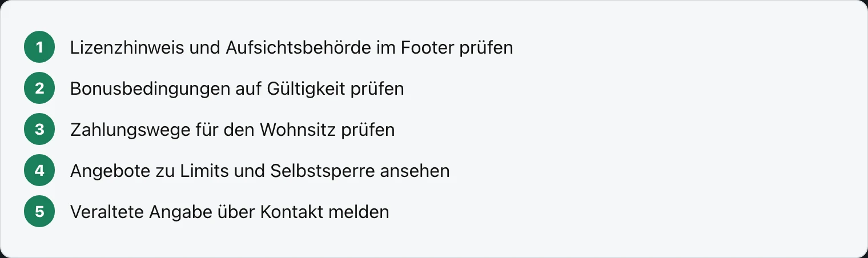Click the green number 4 badge
Image resolution: width=868 pixels, height=258 pixels.
click(x=39, y=171)
